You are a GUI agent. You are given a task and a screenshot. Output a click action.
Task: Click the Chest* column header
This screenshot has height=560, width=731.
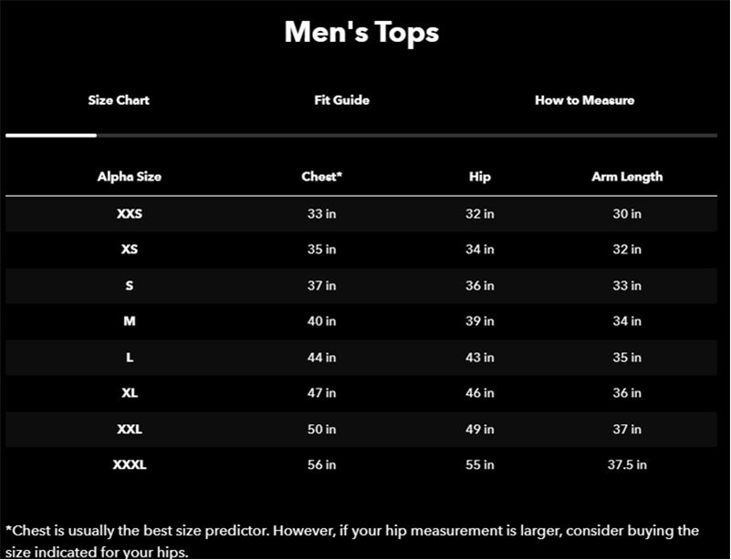coord(321,177)
